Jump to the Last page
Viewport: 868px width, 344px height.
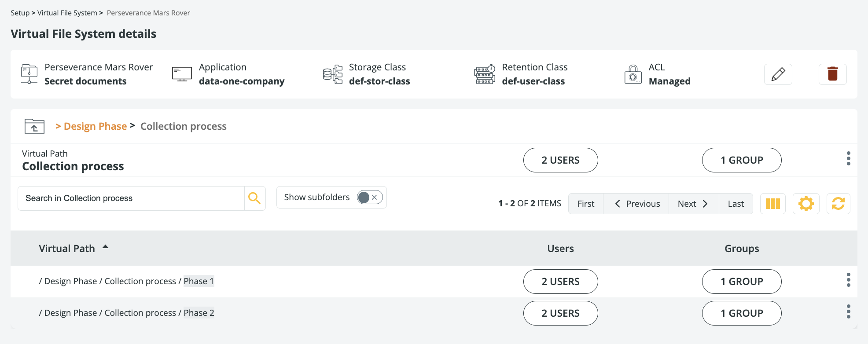[736, 204]
